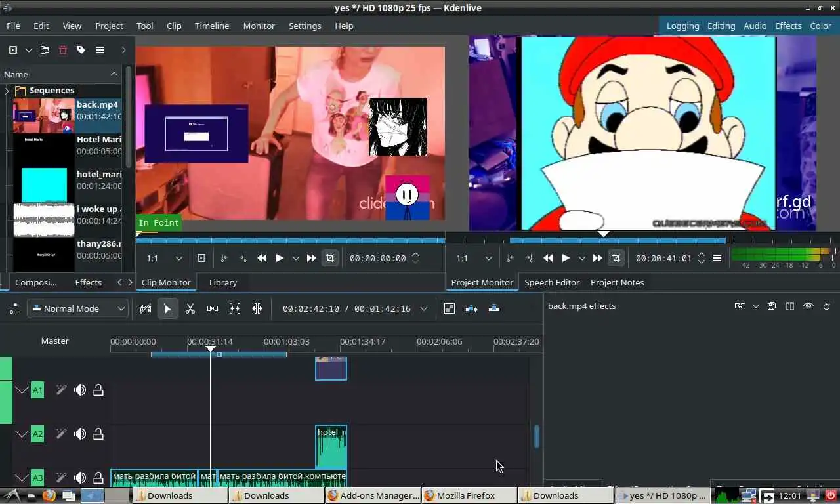Open the Monitor menu
Screen dimensions: 840x504
[259, 26]
